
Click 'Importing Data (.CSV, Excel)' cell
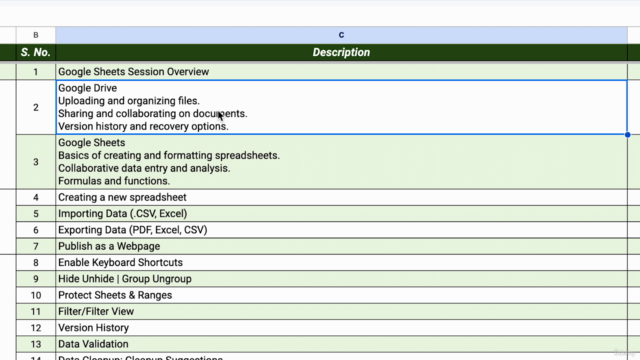pos(341,213)
